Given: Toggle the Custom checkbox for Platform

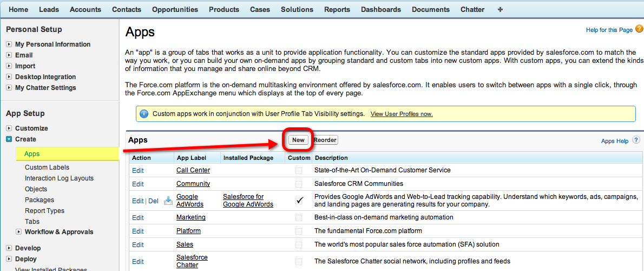Looking at the screenshot, I should pyautogui.click(x=299, y=231).
